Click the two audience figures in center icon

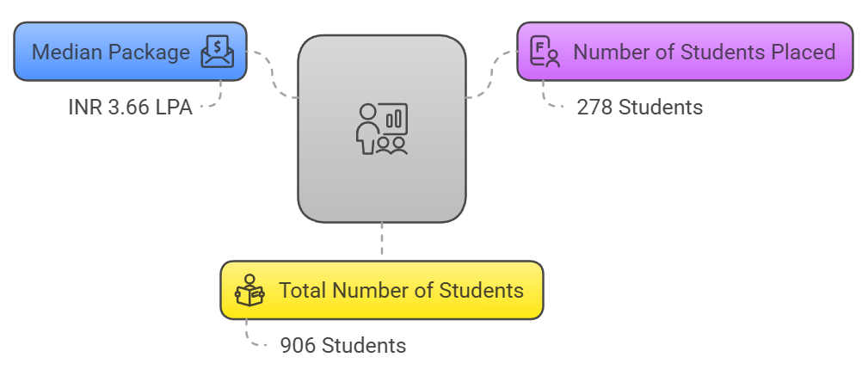pyautogui.click(x=391, y=145)
